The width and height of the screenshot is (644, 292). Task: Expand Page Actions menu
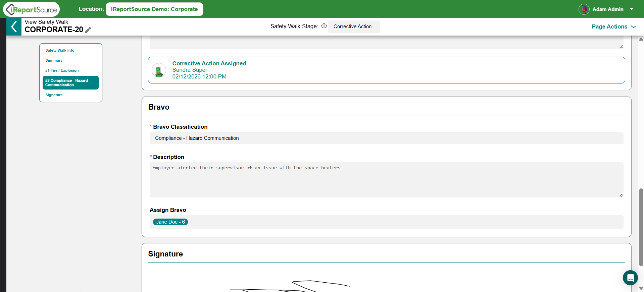[614, 26]
